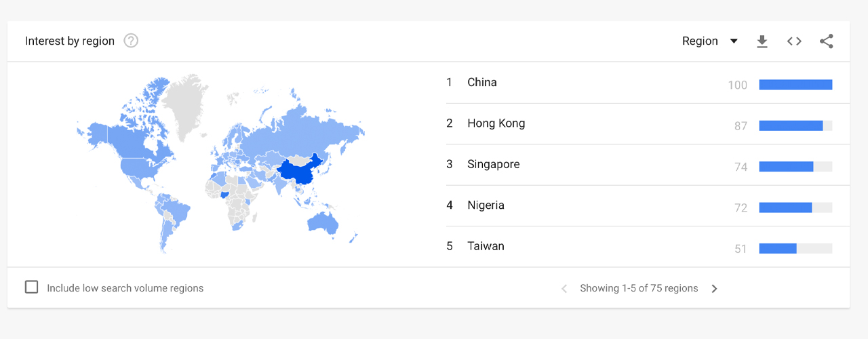Download the region data as CSV
This screenshot has width=868, height=339.
click(762, 41)
